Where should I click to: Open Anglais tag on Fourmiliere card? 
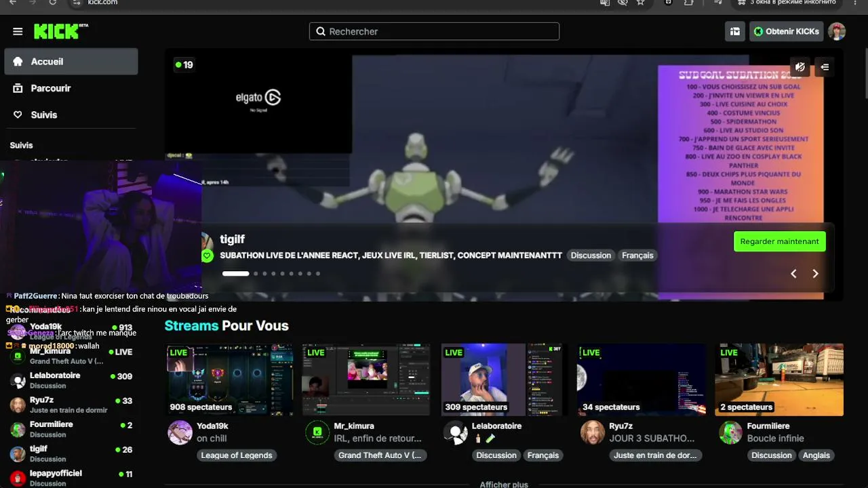816,455
